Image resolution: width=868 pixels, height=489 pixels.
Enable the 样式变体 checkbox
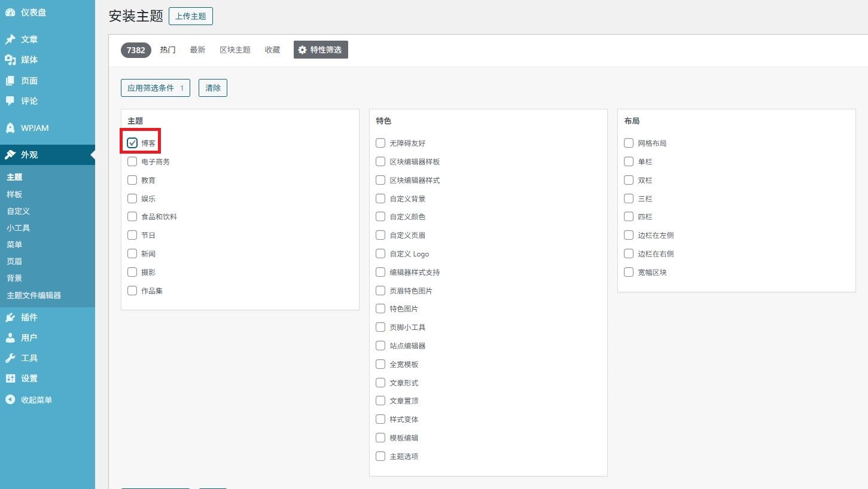pyautogui.click(x=380, y=420)
